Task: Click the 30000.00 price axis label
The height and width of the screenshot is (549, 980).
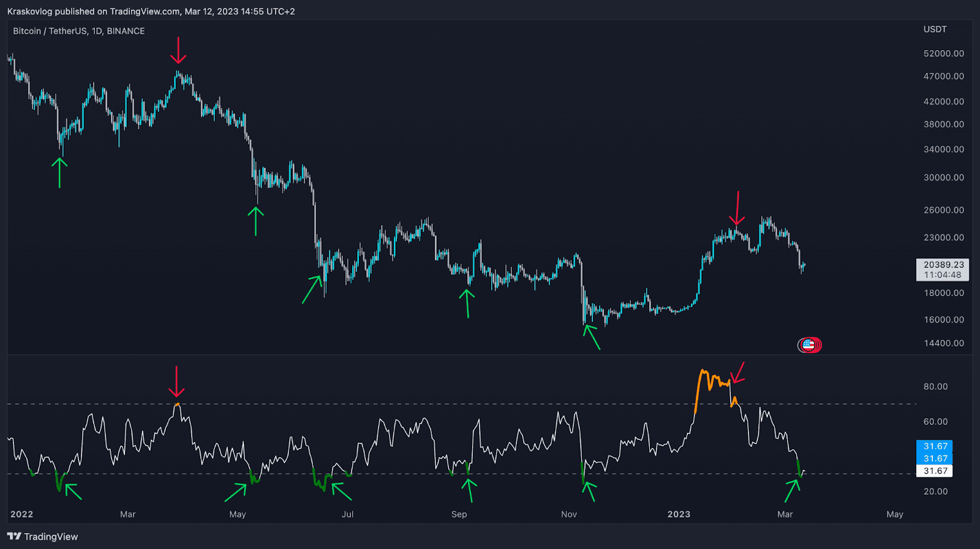Action: [944, 177]
